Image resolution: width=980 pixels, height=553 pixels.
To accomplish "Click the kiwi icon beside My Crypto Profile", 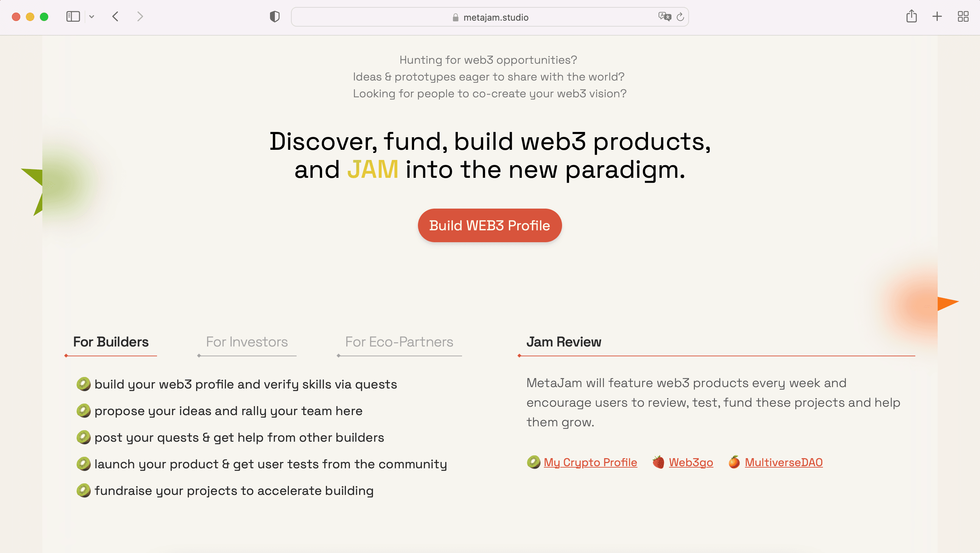I will [x=533, y=462].
